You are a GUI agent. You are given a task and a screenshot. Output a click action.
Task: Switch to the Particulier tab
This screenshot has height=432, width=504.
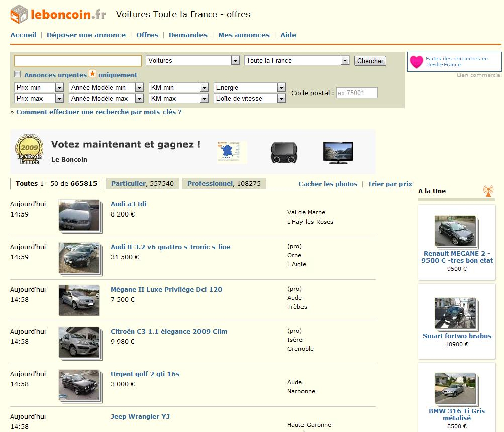[x=142, y=184]
